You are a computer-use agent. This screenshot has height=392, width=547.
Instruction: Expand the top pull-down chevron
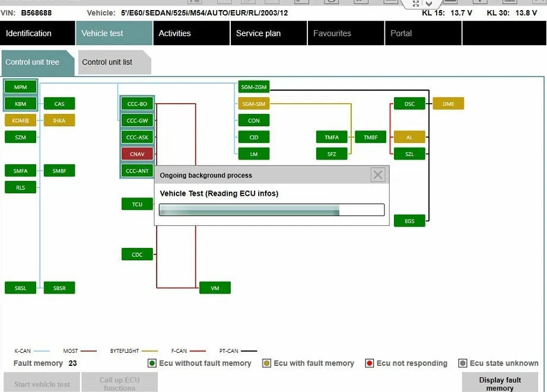pos(429,4)
